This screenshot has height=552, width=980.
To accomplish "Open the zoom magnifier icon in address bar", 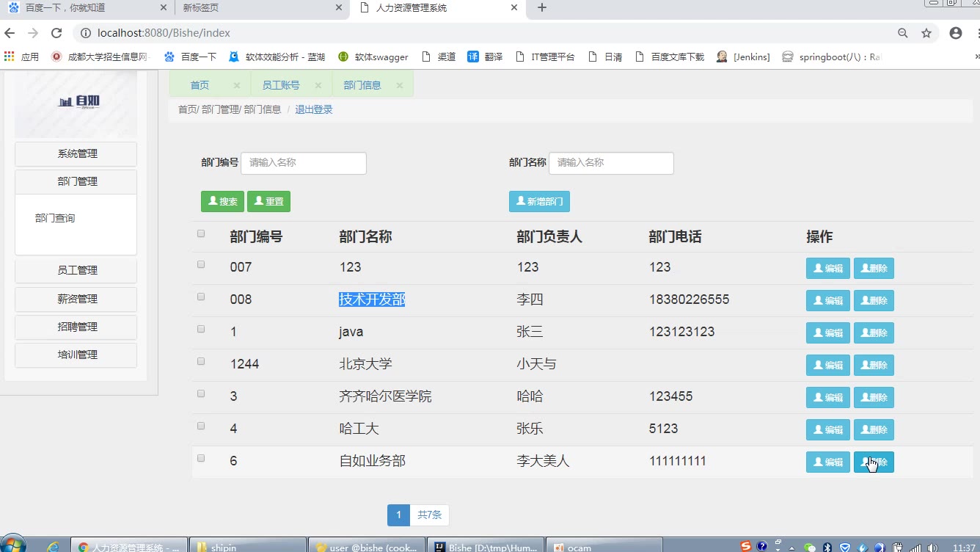I will [x=903, y=33].
